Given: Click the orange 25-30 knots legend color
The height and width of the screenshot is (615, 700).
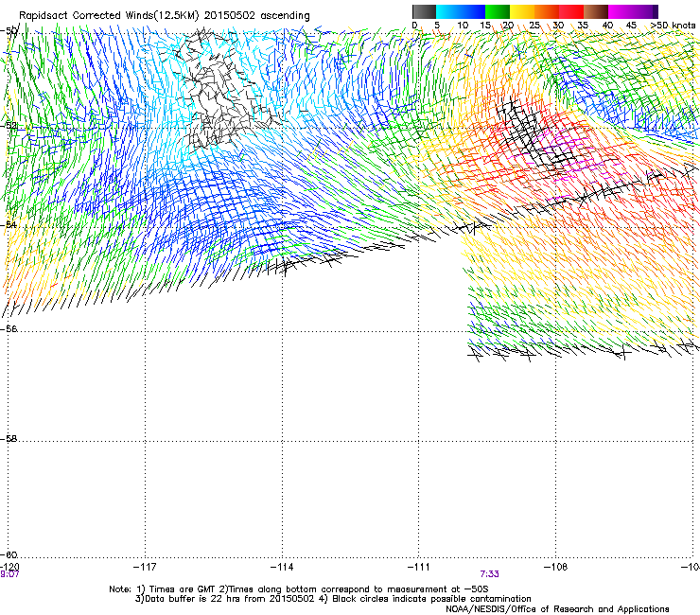Looking at the screenshot, I should tap(547, 11).
